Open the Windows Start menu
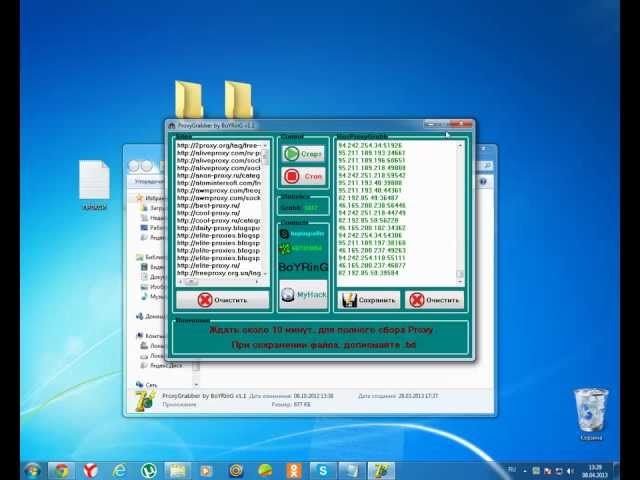Screen dimensions: 640x480 click(x=32, y=471)
